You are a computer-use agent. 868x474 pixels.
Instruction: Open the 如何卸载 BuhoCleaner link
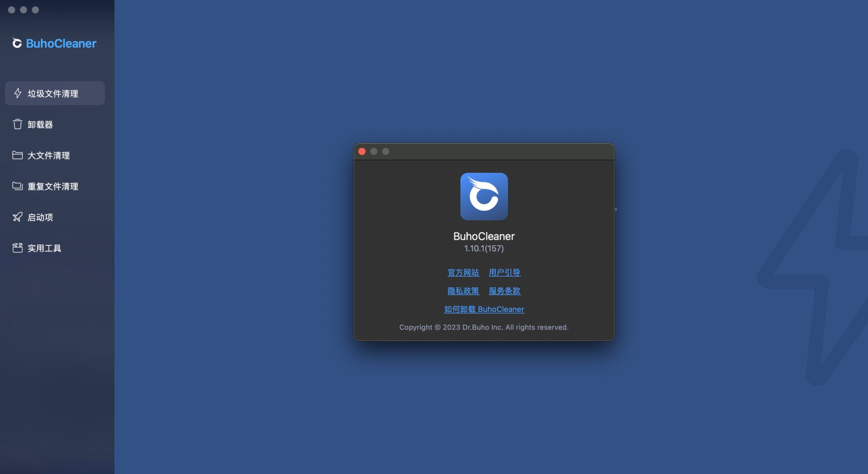(x=484, y=309)
